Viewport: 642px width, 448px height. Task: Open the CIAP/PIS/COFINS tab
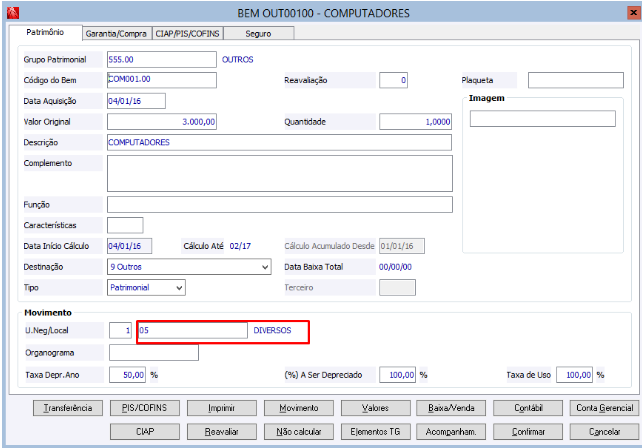point(188,34)
